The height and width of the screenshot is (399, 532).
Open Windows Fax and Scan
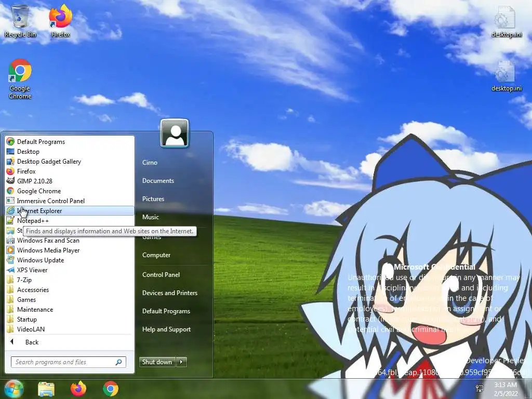(70, 240)
